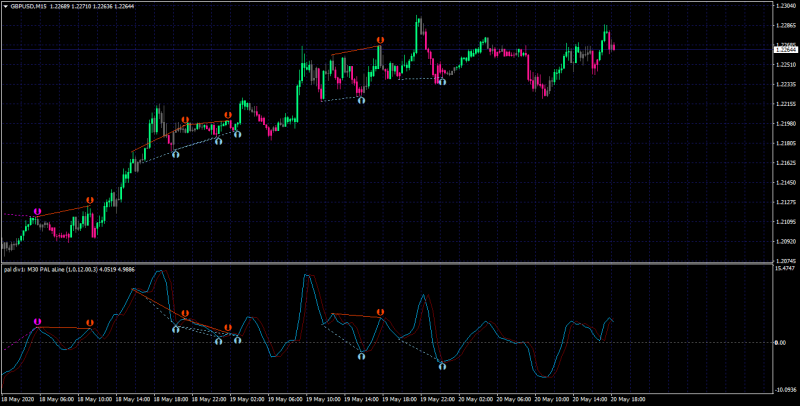Click the 1.22510 price scale label
This screenshot has width=800, height=406.
coord(785,65)
